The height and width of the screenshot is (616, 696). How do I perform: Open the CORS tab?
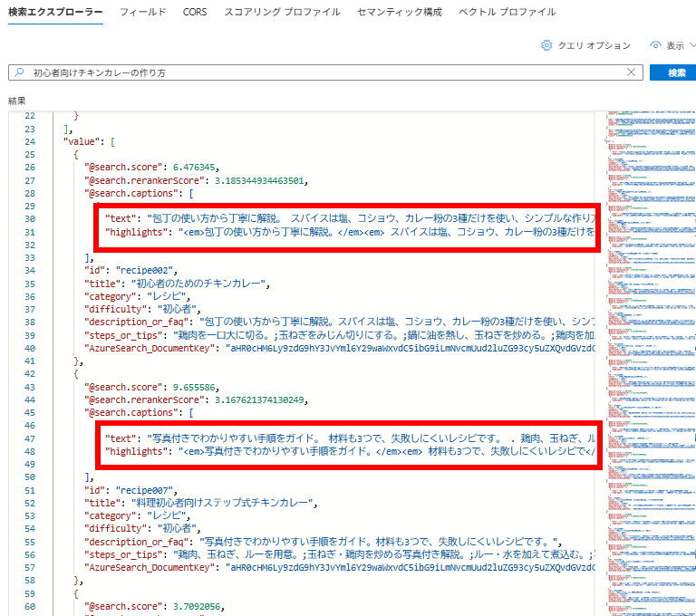[x=194, y=13]
